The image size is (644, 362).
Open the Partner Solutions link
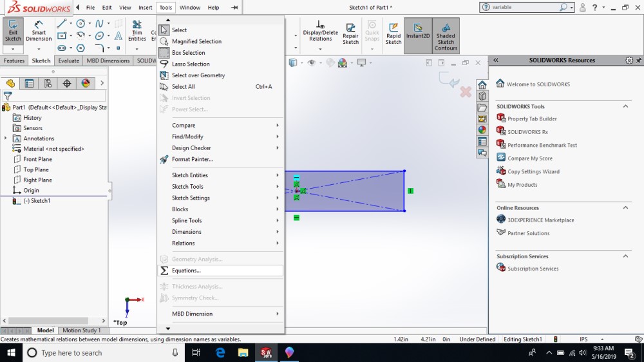pos(528,233)
